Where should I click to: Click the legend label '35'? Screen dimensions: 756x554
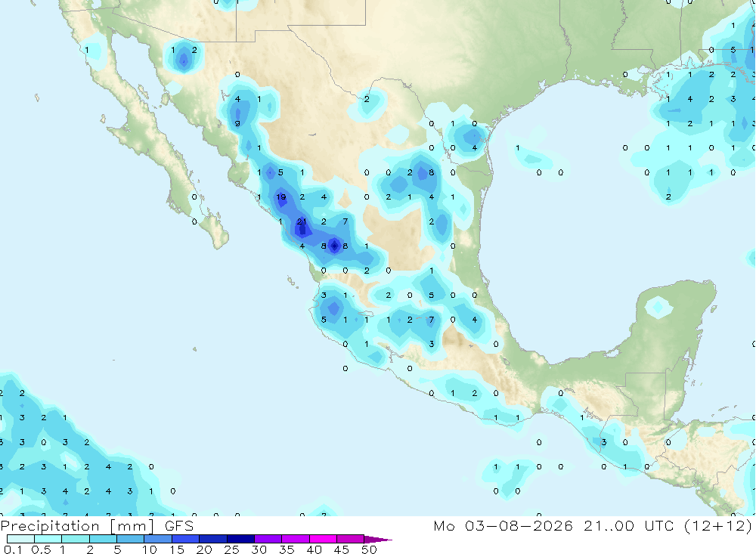[287, 549]
